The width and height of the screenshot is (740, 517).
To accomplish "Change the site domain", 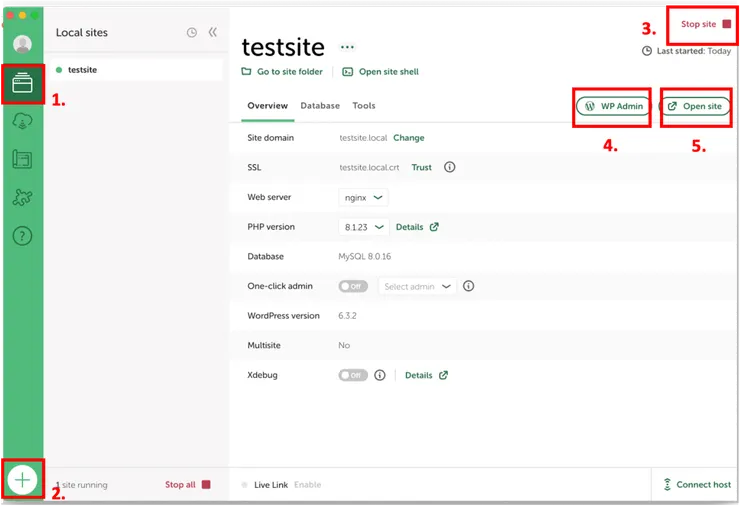I will (x=409, y=138).
